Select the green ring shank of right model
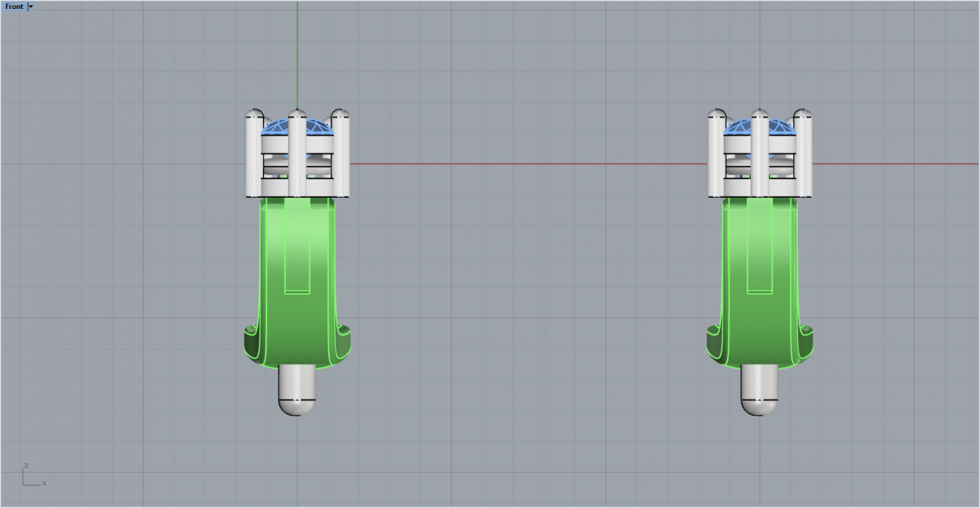Viewport: 980px width, 508px height. [760, 284]
